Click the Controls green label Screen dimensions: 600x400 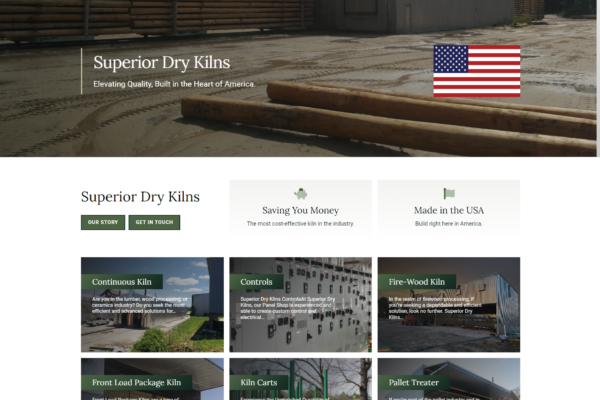256,282
